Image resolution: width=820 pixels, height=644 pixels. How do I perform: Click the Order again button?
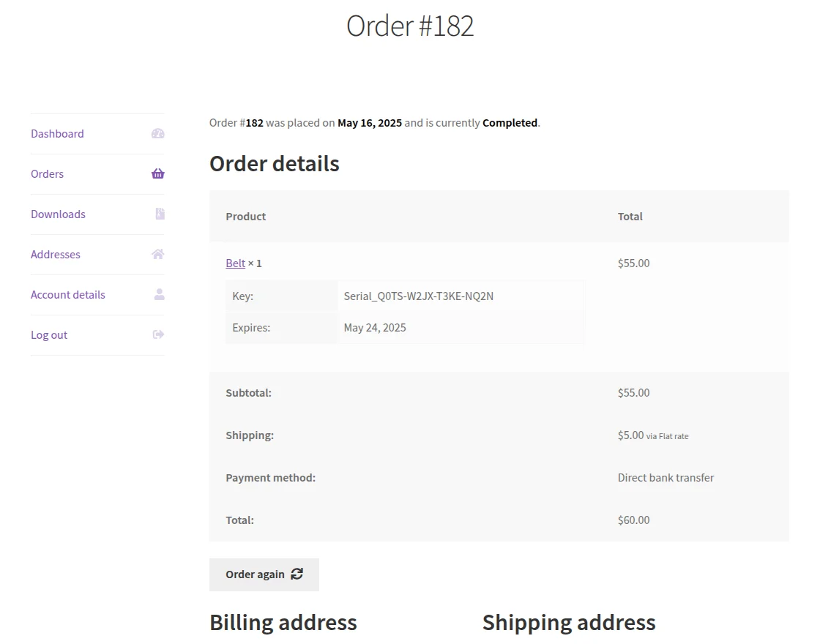click(x=264, y=574)
